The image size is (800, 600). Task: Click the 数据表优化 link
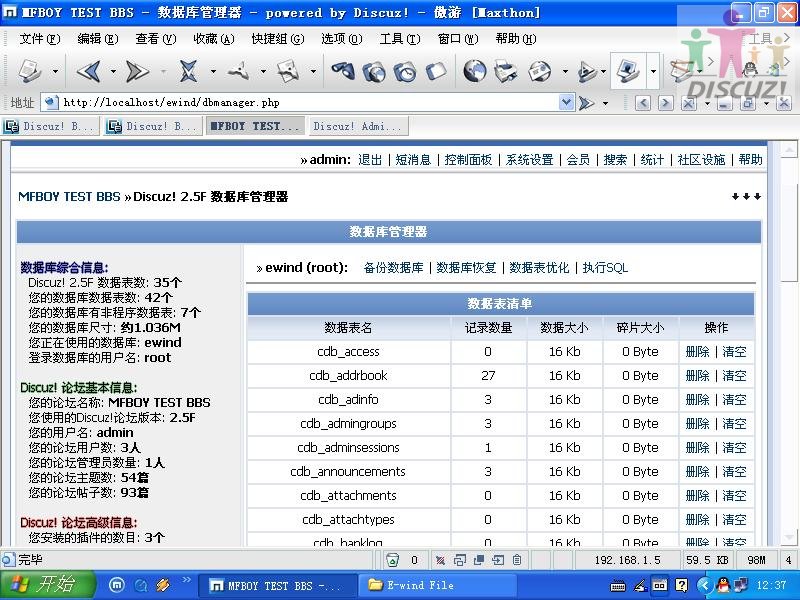pos(539,267)
